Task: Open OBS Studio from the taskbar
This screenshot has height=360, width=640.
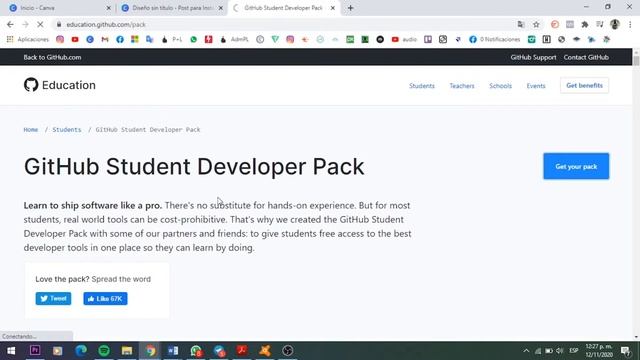Action: click(288, 351)
